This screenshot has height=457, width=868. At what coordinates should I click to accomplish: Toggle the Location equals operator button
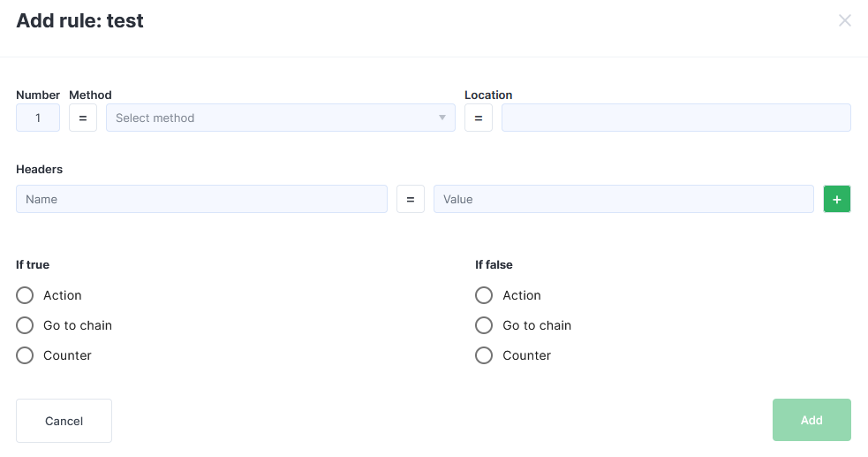tap(479, 118)
